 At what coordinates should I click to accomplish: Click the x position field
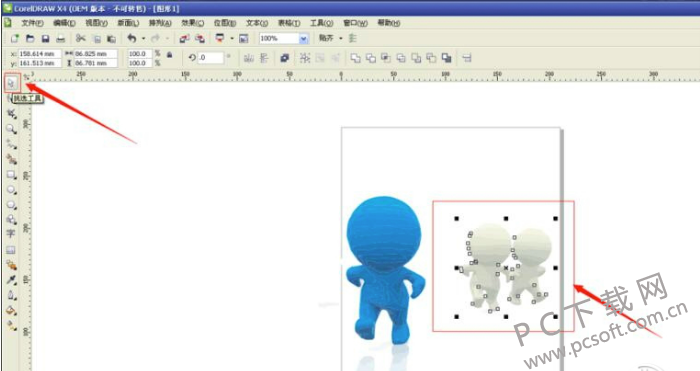[x=40, y=54]
